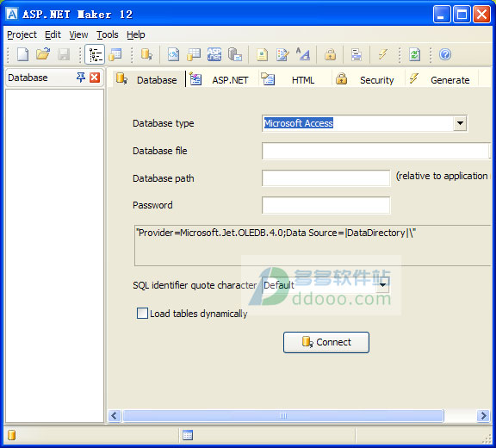
Task: Toggle the database tree pane toolbar icon
Action: (95, 54)
